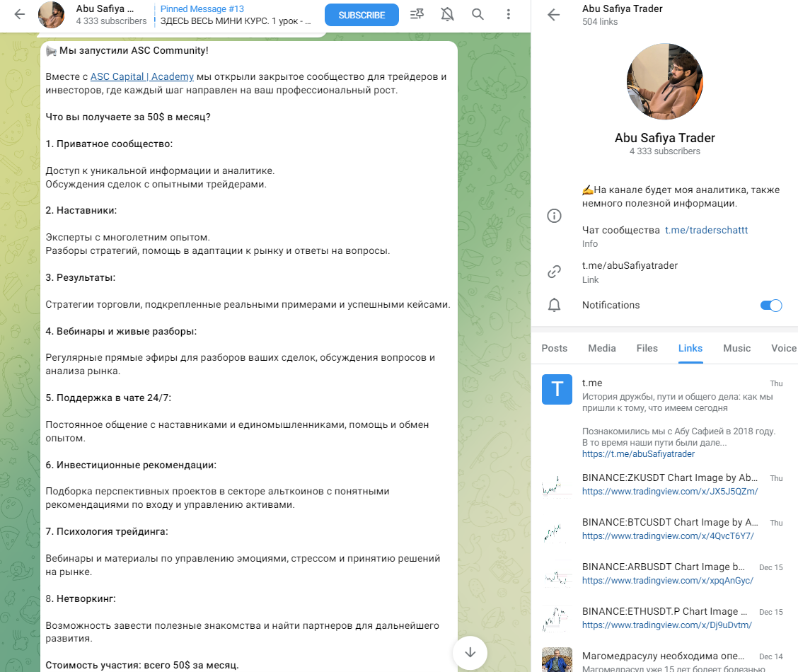Switch to the Posts tab

pyautogui.click(x=554, y=348)
